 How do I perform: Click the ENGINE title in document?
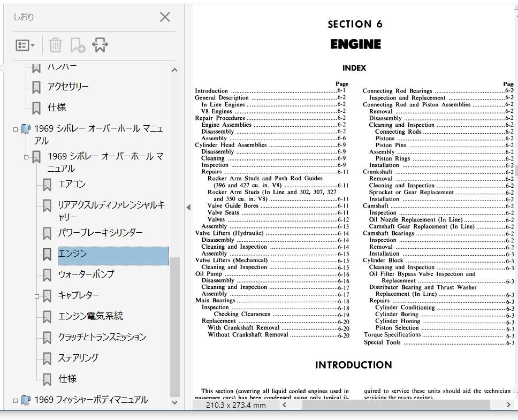click(x=355, y=44)
